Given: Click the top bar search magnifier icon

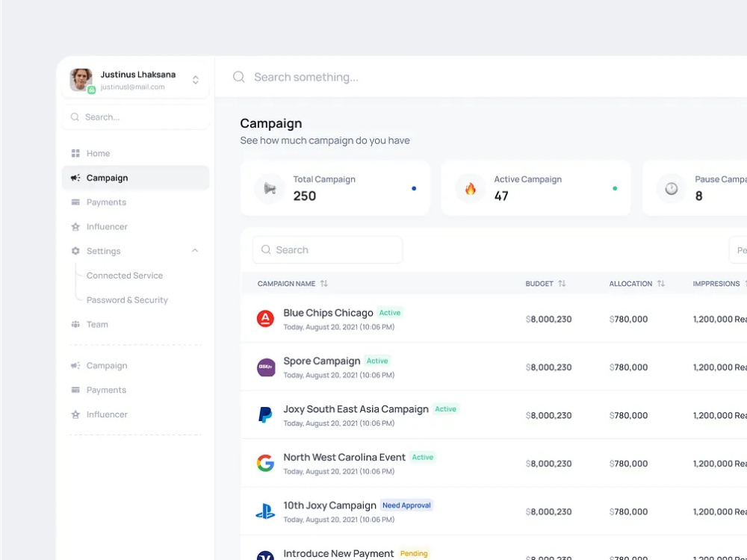Looking at the screenshot, I should click(x=239, y=77).
